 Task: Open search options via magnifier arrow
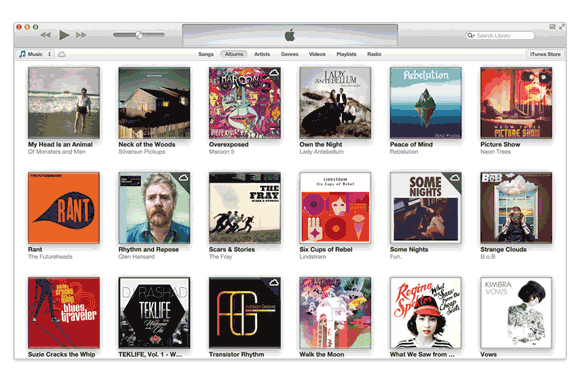471,36
